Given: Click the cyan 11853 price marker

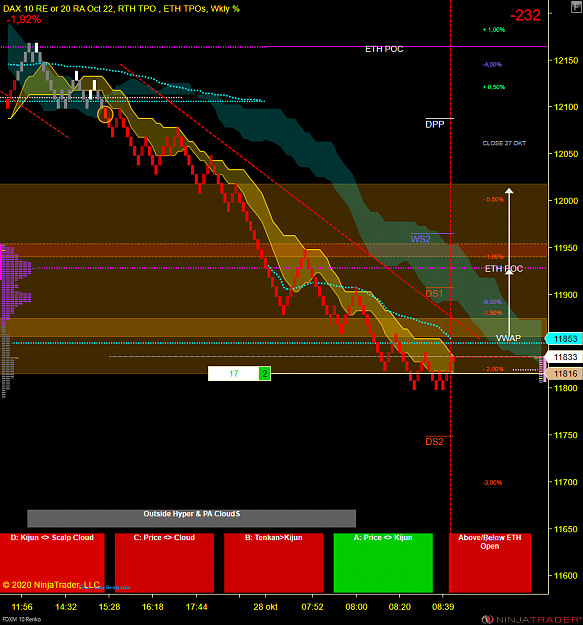Looking at the screenshot, I should point(564,339).
